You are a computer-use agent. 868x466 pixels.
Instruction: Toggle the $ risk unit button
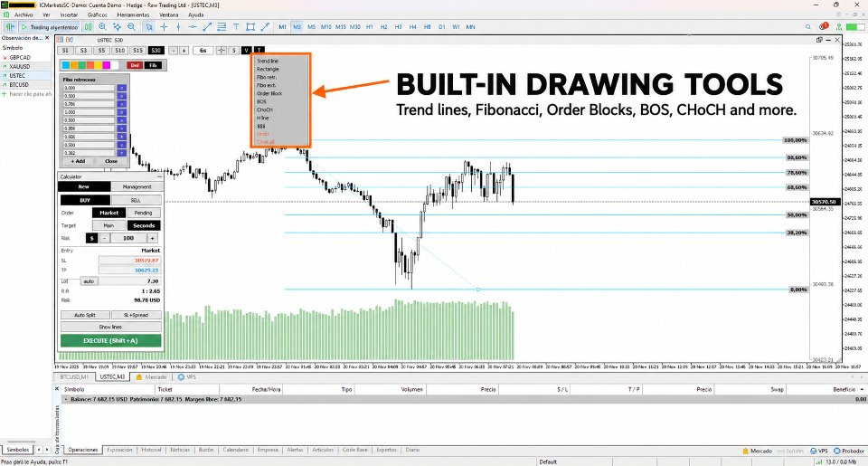coord(92,238)
